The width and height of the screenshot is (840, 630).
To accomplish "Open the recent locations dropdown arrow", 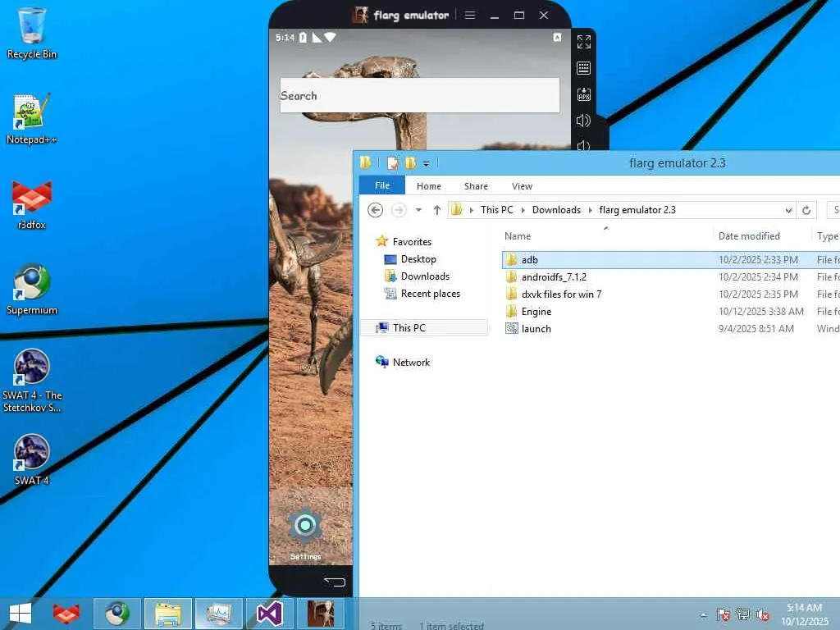I will click(418, 210).
